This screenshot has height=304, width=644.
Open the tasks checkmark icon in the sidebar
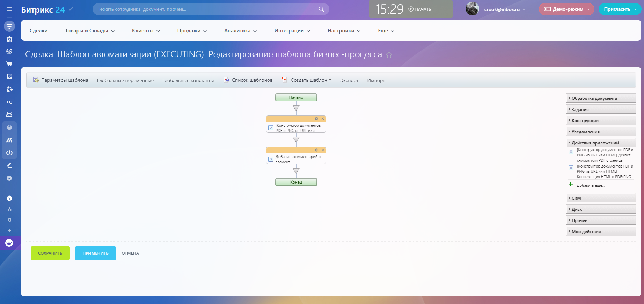[x=9, y=76]
